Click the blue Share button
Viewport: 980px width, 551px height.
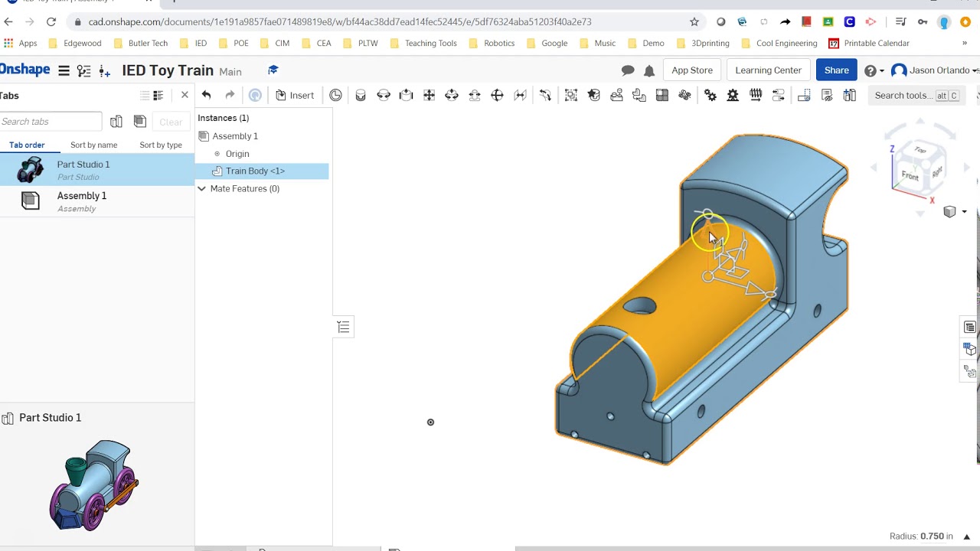click(x=836, y=70)
